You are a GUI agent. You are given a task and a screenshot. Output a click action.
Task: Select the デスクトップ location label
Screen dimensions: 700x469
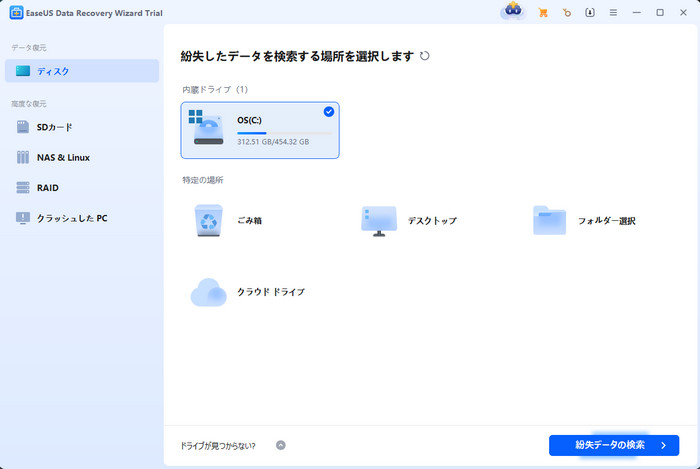coord(432,220)
